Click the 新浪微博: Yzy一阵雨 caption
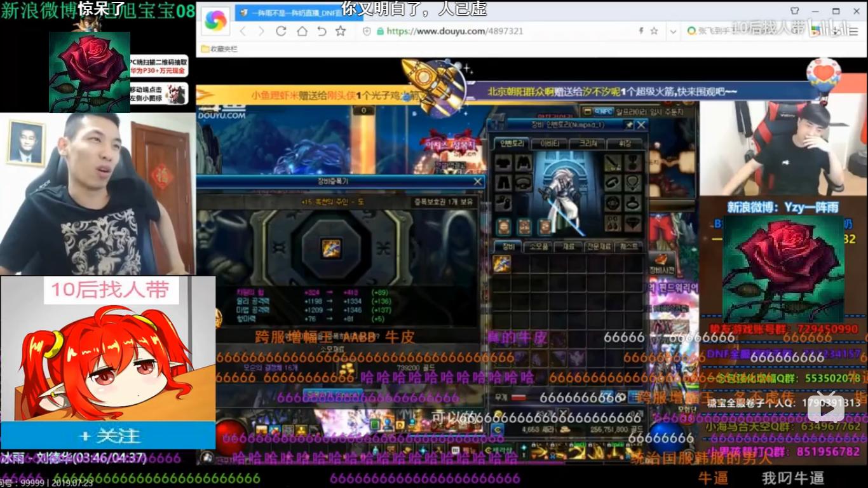The width and height of the screenshot is (868, 488). [x=783, y=207]
